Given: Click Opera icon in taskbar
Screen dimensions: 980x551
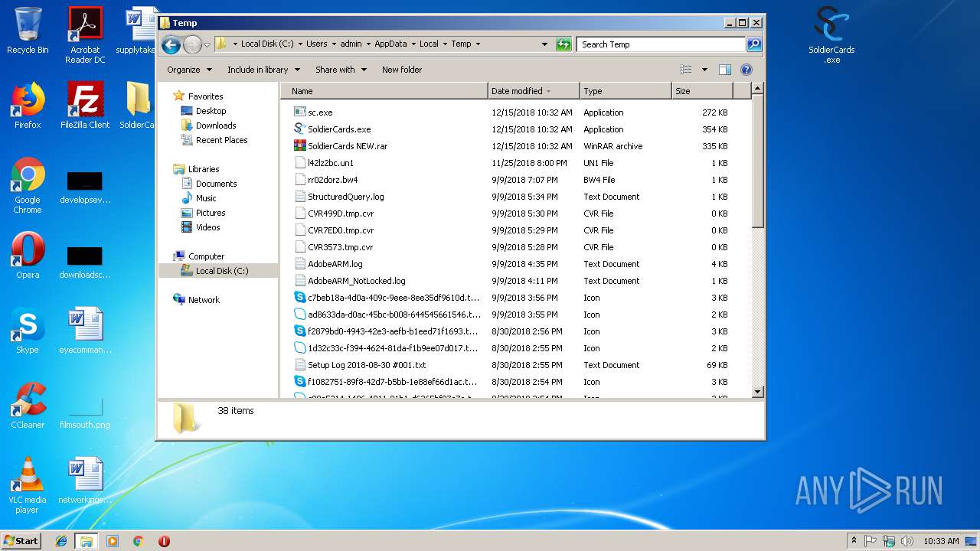Looking at the screenshot, I should tap(164, 541).
